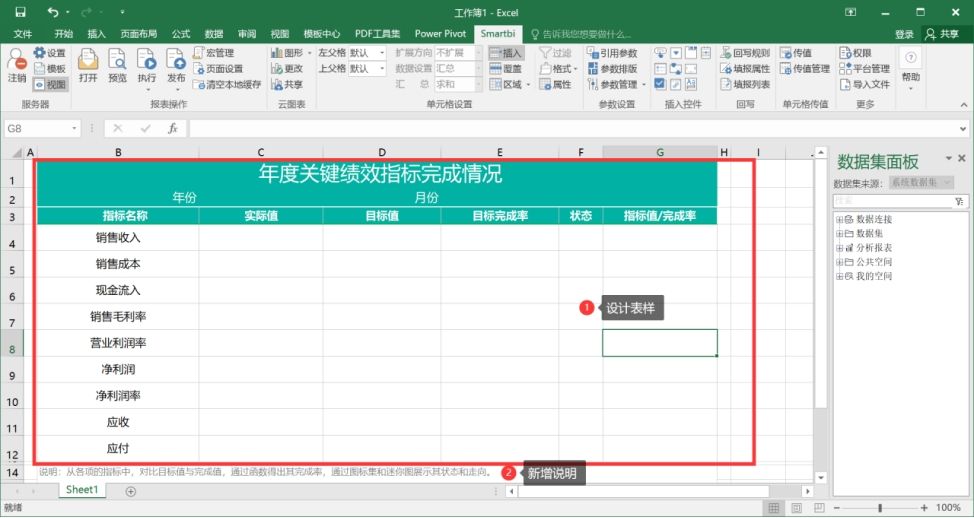Switch to the 公式 ribbon tab
This screenshot has height=518, width=974.
click(181, 34)
